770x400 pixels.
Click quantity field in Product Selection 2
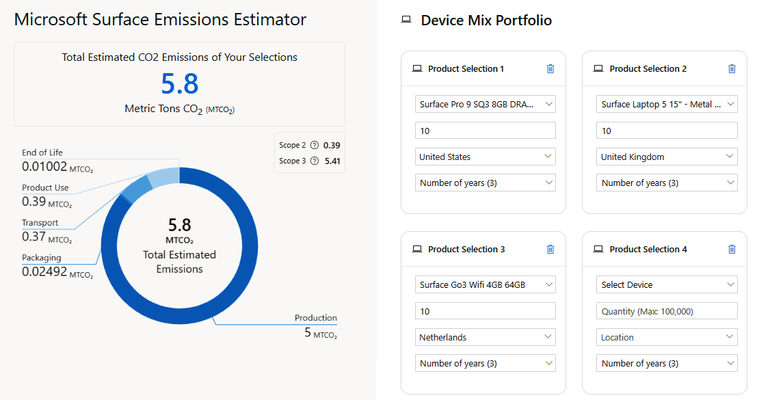pyautogui.click(x=667, y=131)
